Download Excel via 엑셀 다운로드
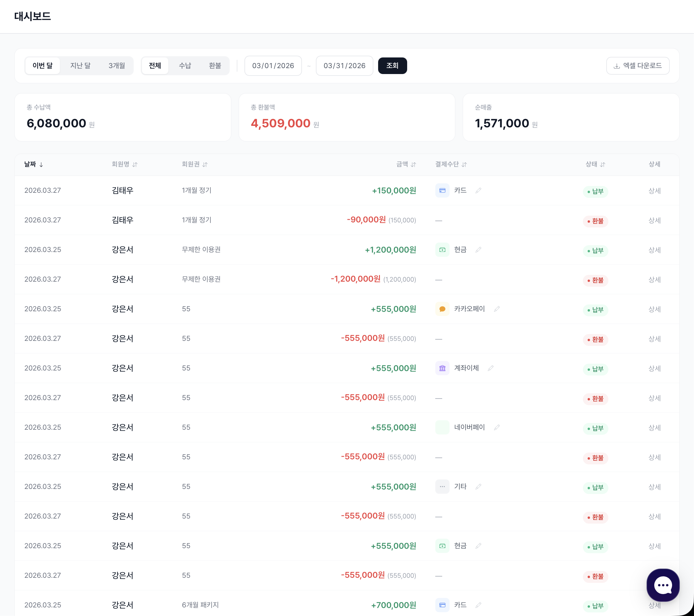The width and height of the screenshot is (694, 616). click(x=637, y=65)
